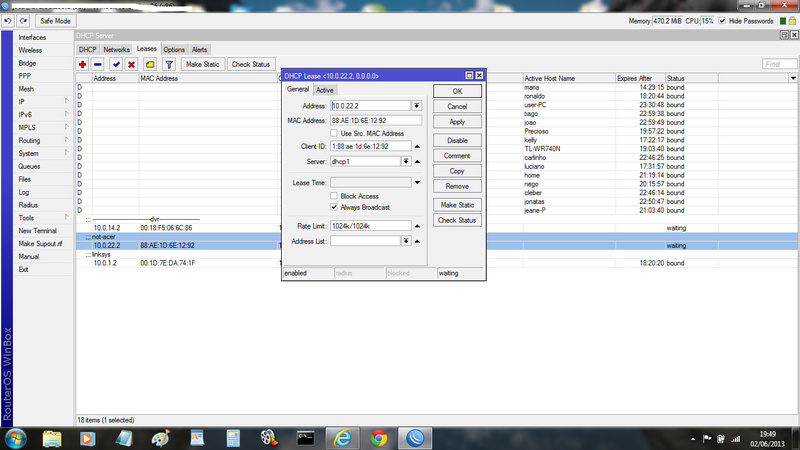Viewport: 800px width, 450px height.
Task: Select lease row 10.0.14.2
Action: coord(436,228)
